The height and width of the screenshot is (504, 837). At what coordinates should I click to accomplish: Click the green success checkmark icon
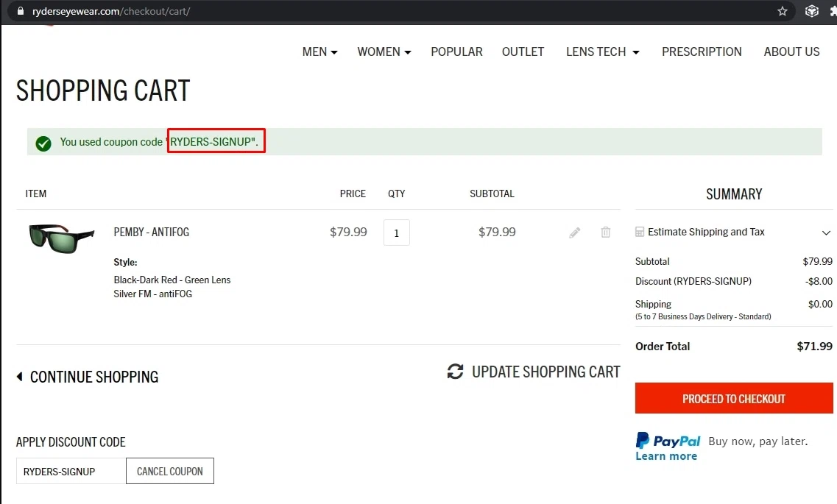(x=43, y=143)
